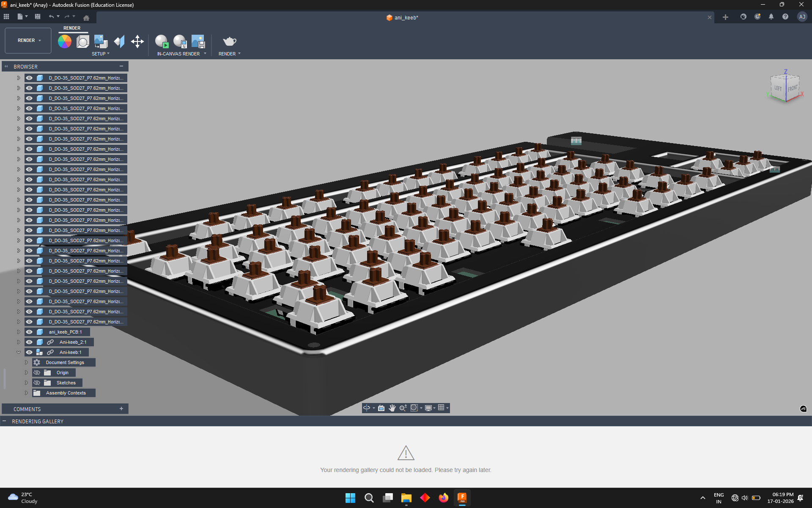Hide the ani_keeb_PCB:1 component
Image resolution: width=812 pixels, height=508 pixels.
click(29, 332)
